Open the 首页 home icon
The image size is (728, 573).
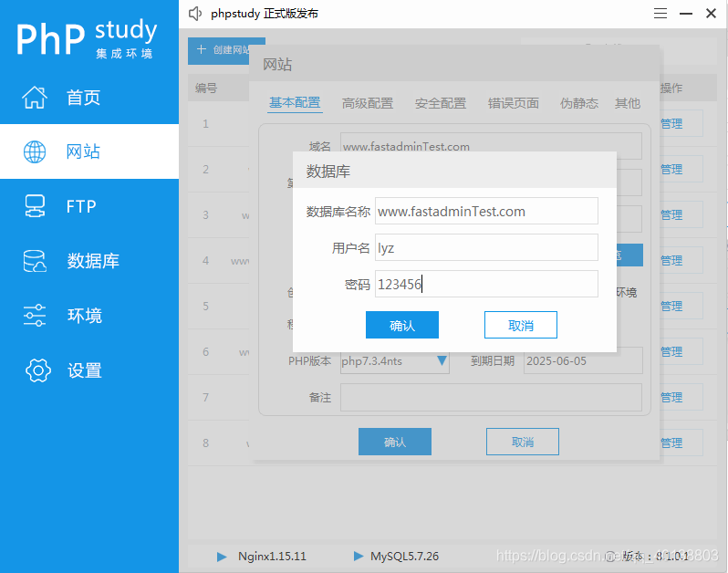(x=35, y=98)
